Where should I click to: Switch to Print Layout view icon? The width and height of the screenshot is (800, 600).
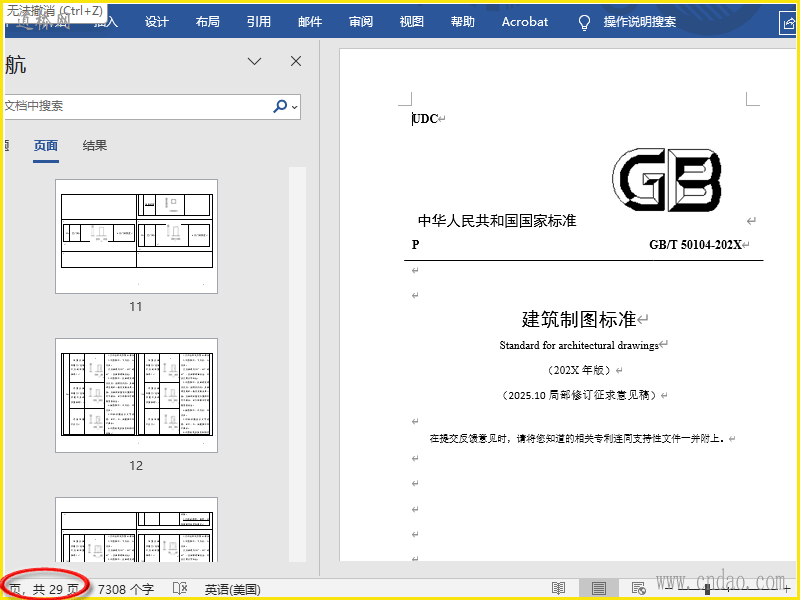[598, 589]
